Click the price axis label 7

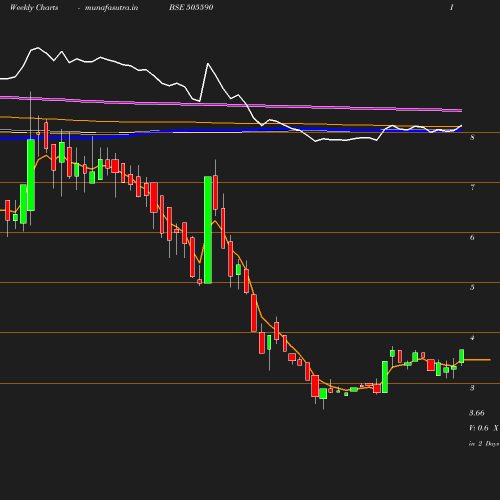click(x=472, y=187)
